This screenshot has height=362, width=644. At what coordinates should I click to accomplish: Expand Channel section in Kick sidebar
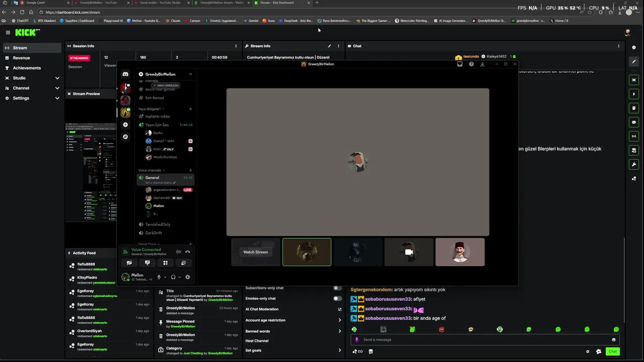pos(57,88)
